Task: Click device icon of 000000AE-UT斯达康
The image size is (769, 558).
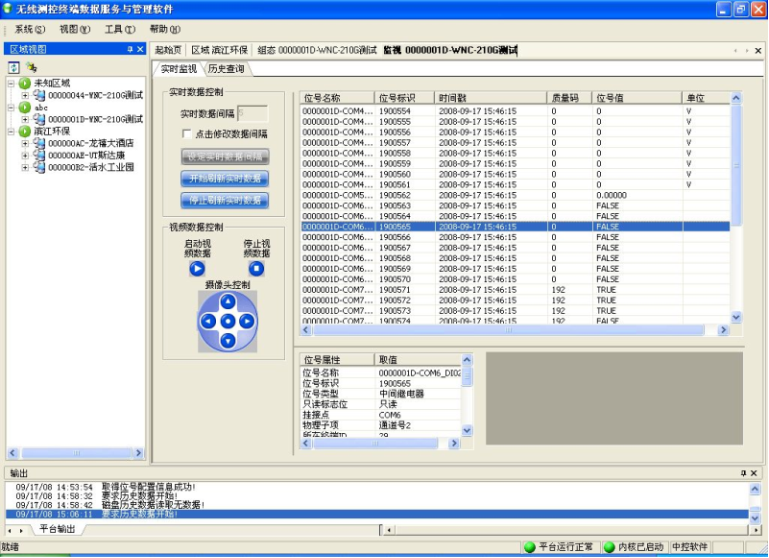Action: tap(39, 155)
